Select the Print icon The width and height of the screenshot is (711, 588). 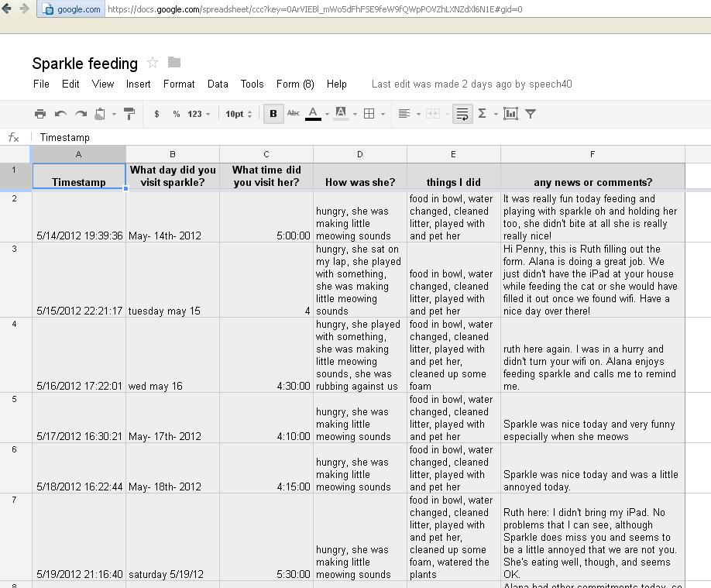(39, 113)
